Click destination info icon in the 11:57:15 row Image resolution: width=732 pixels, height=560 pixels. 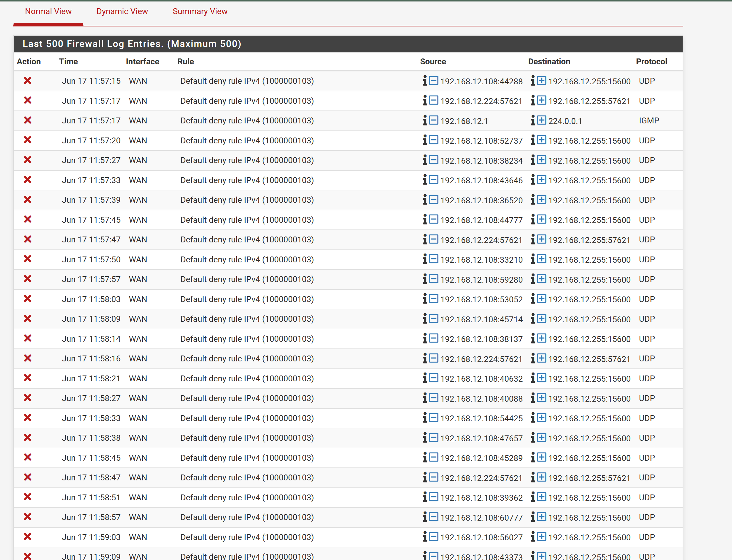[x=533, y=81]
